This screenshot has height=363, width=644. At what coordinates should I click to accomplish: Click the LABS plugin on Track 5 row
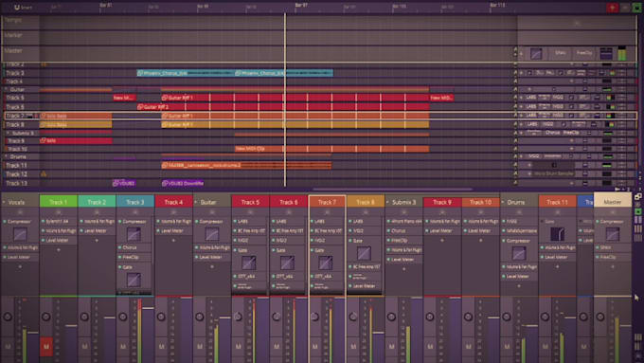pos(531,98)
